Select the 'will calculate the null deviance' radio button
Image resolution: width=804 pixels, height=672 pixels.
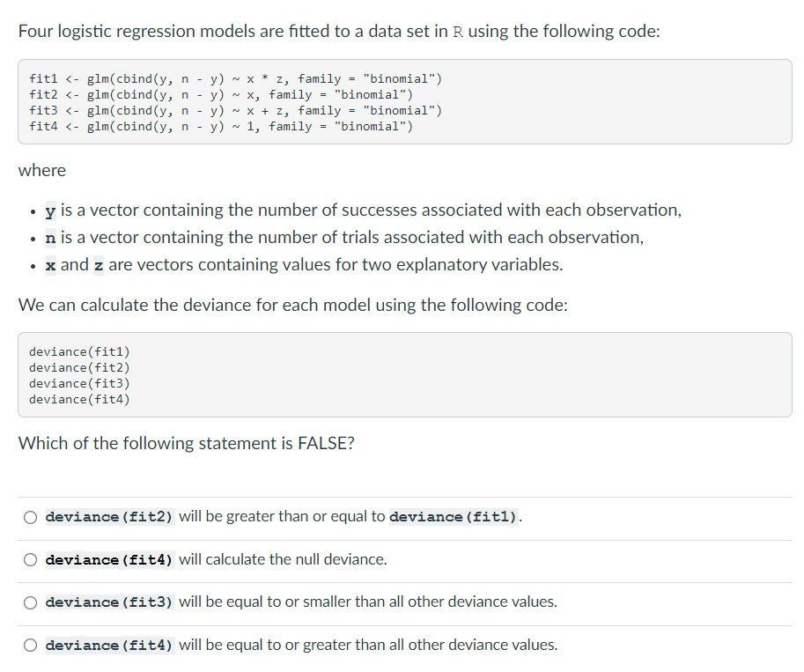tap(30, 560)
